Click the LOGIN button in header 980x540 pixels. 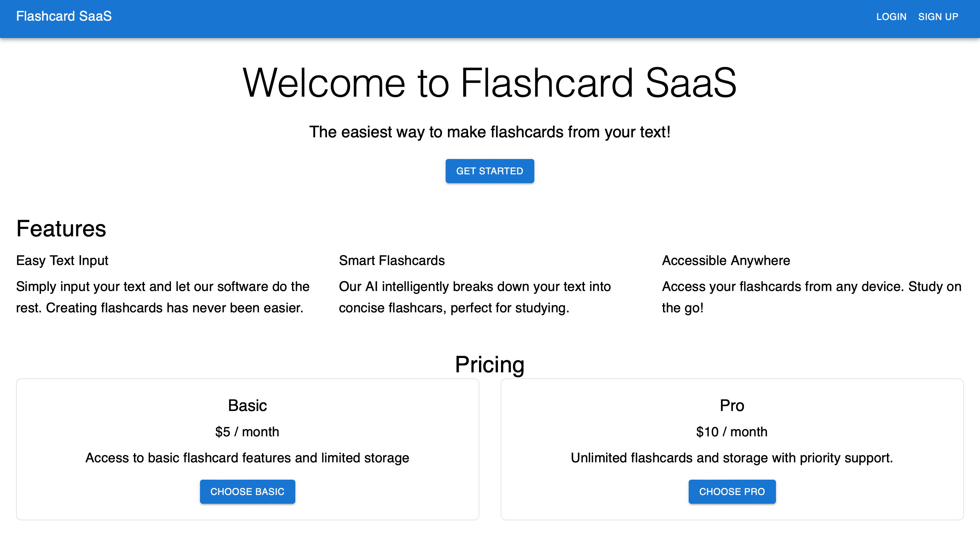(891, 17)
